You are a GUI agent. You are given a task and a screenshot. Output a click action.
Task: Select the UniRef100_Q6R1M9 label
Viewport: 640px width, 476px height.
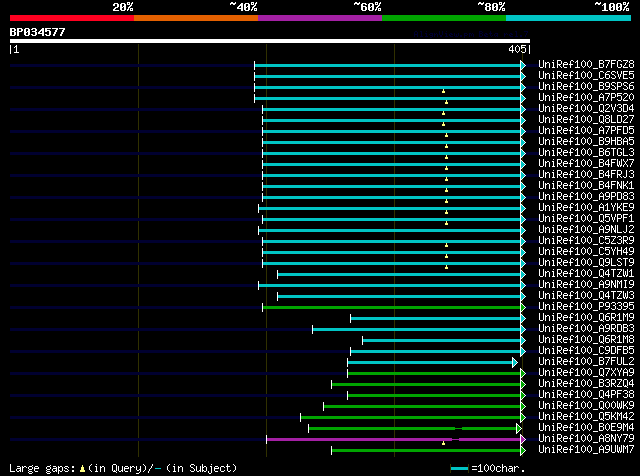point(586,318)
